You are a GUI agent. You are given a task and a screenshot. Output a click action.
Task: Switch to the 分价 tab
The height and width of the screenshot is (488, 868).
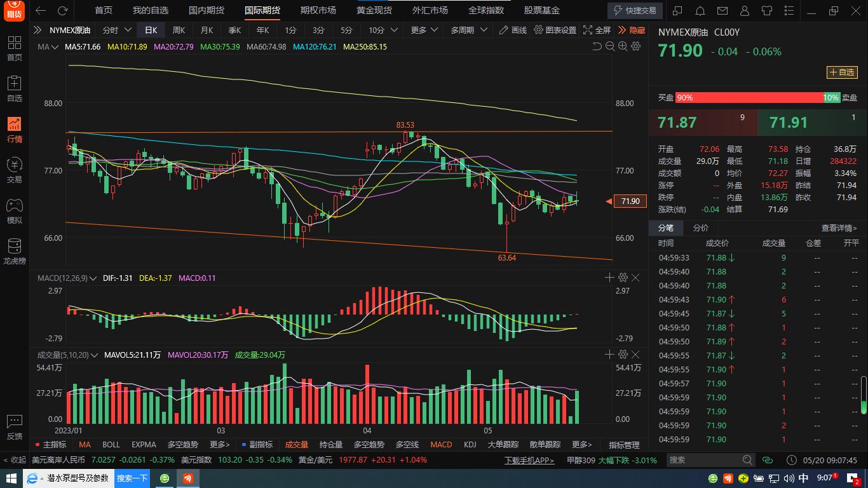(701, 228)
